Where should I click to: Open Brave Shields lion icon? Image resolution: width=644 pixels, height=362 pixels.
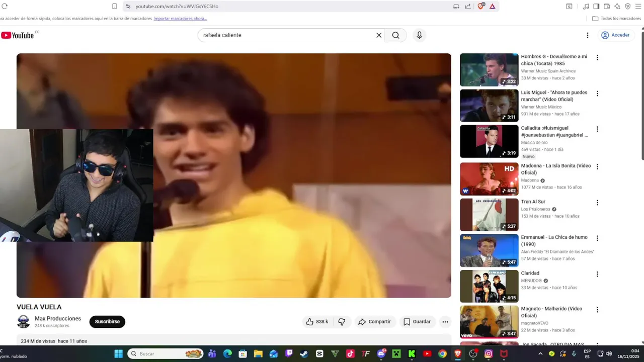point(481,6)
